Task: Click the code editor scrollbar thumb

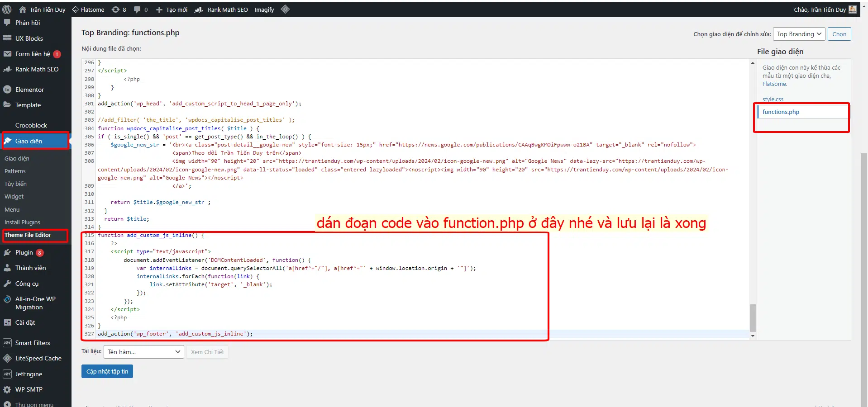Action: tap(753, 318)
